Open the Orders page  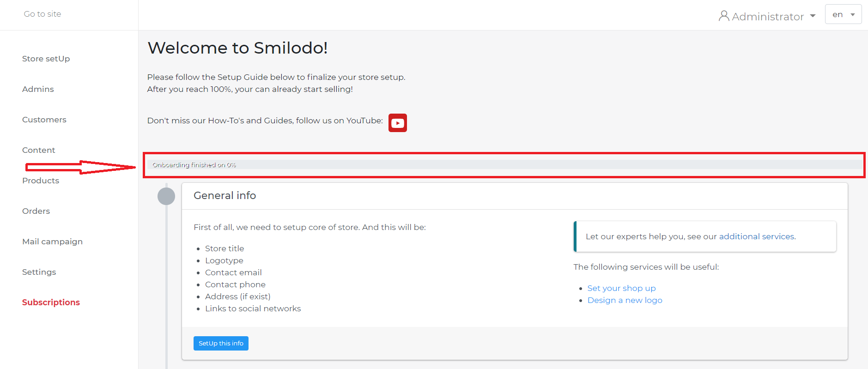36,211
